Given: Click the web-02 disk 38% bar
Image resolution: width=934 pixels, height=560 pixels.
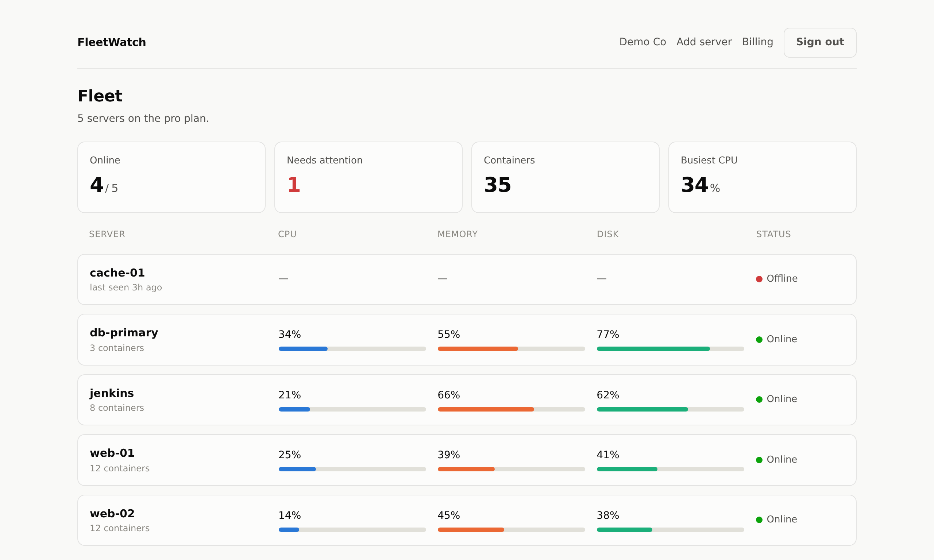Looking at the screenshot, I should (670, 530).
